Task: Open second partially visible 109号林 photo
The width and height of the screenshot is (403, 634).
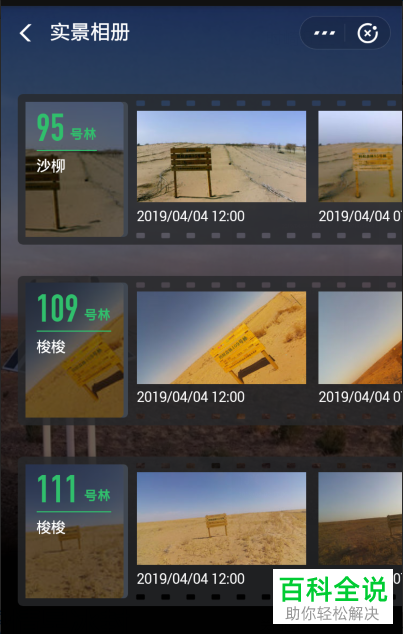Action: point(360,337)
